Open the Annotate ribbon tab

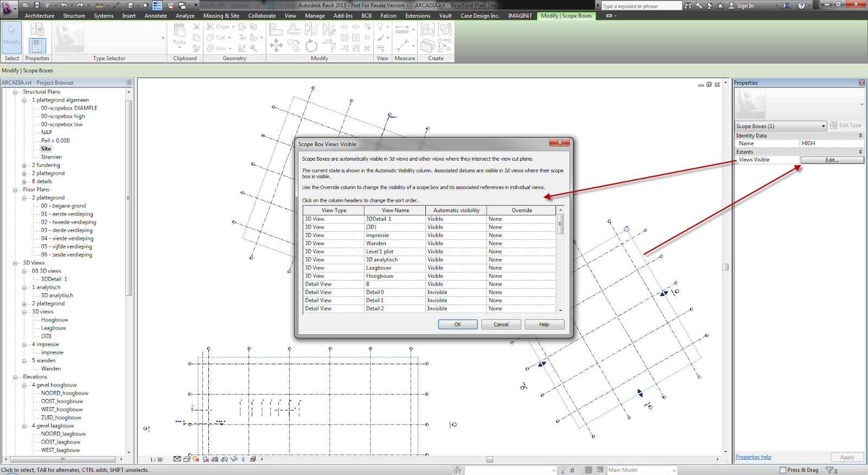156,16
